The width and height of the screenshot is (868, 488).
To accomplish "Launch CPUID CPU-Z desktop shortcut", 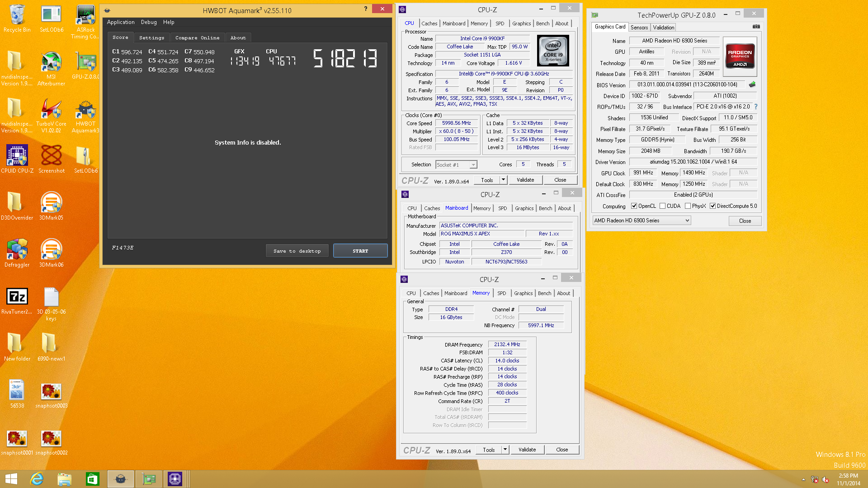I will click(17, 159).
